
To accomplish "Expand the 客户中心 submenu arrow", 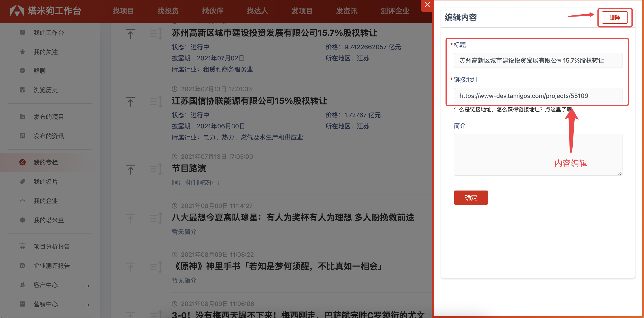I will (89, 286).
